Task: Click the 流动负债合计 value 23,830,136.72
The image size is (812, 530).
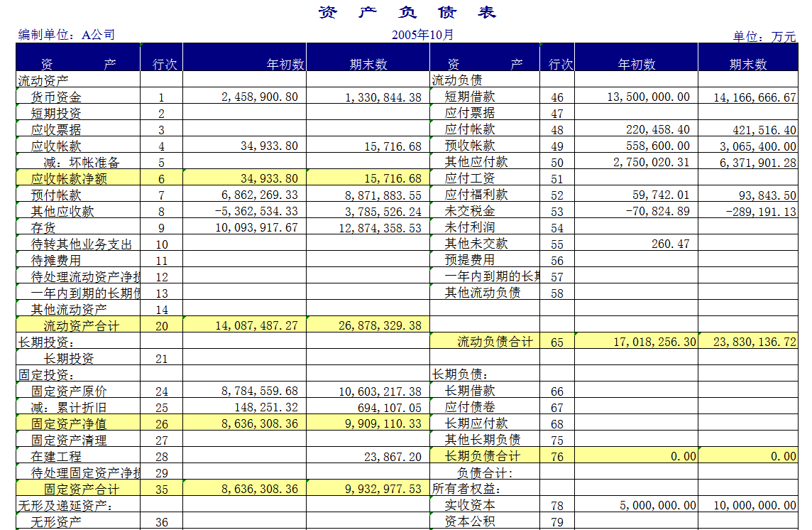Action: 752,342
